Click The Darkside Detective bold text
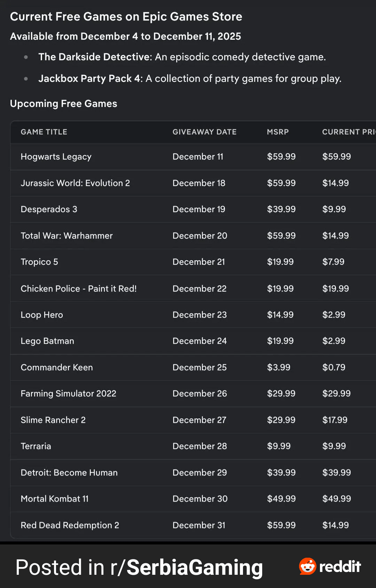376x588 pixels. point(95,57)
